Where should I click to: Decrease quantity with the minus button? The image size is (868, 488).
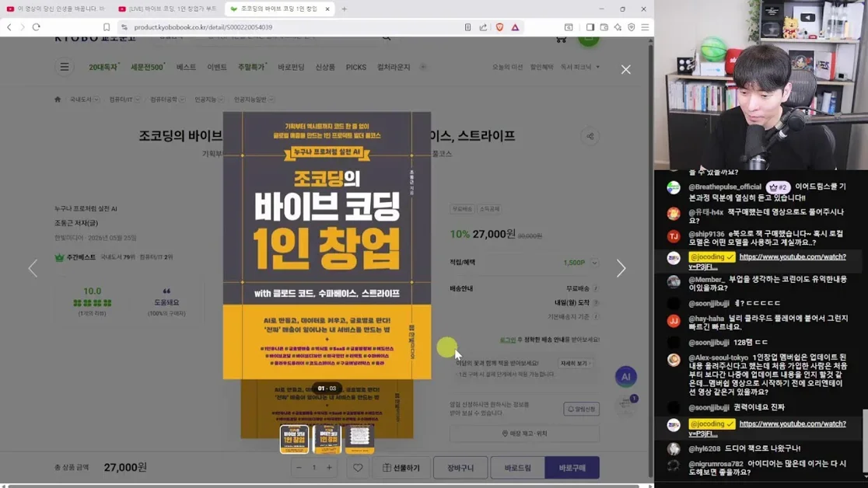[x=299, y=468]
